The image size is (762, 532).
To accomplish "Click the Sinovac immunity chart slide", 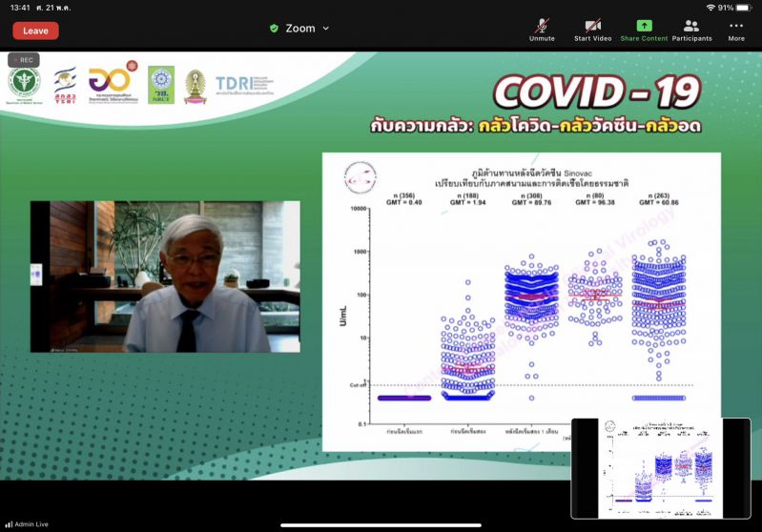I will coord(522,301).
